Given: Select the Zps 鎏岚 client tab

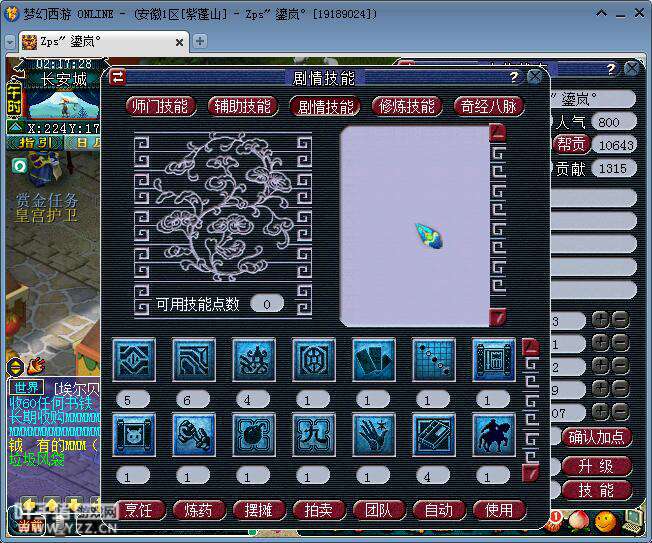Looking at the screenshot, I should pyautogui.click(x=103, y=42).
